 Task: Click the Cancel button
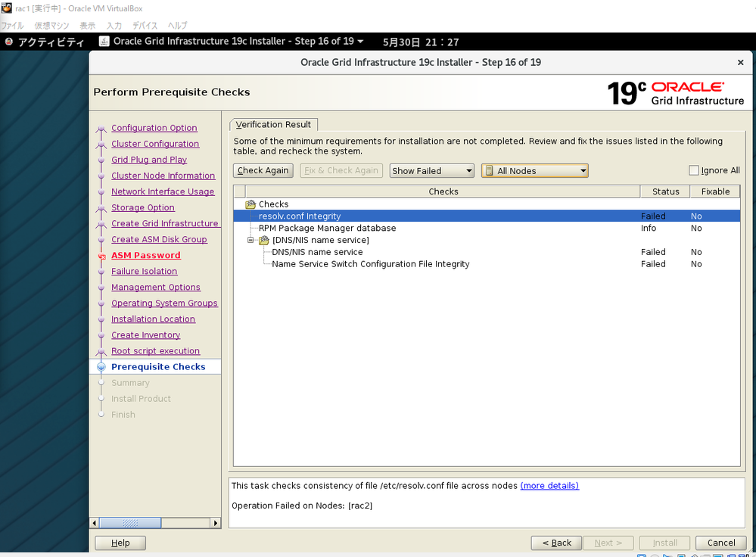(720, 543)
